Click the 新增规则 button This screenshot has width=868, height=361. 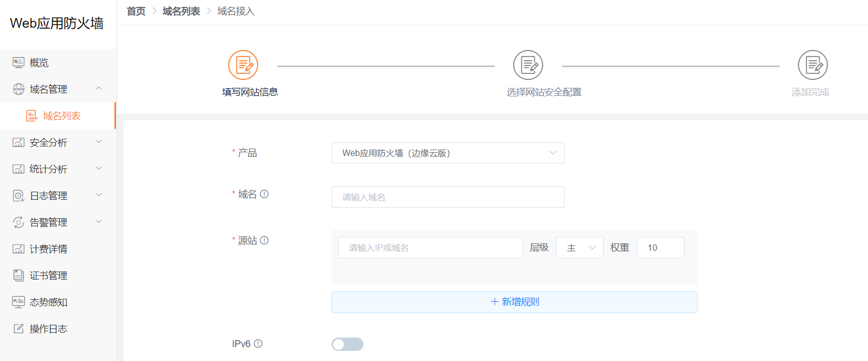[514, 302]
